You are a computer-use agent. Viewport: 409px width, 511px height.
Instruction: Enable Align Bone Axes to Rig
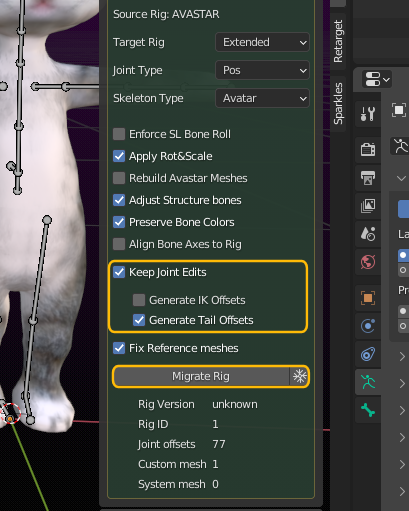[119, 244]
